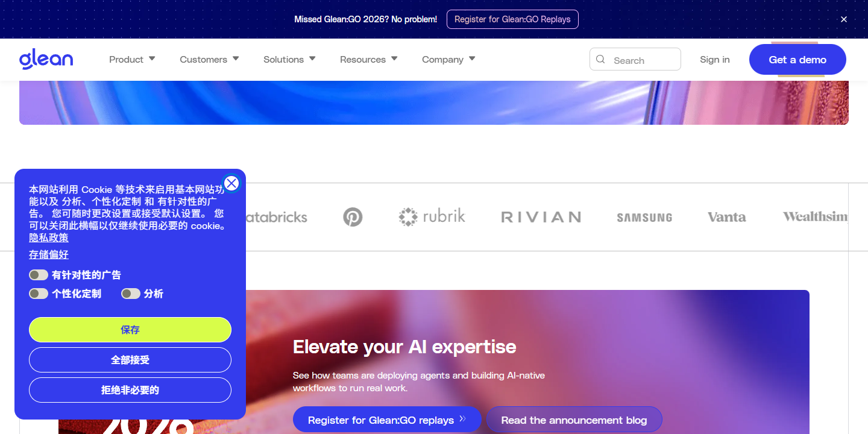Open the Resources dropdown arrow
The height and width of the screenshot is (434, 868).
[x=394, y=58]
